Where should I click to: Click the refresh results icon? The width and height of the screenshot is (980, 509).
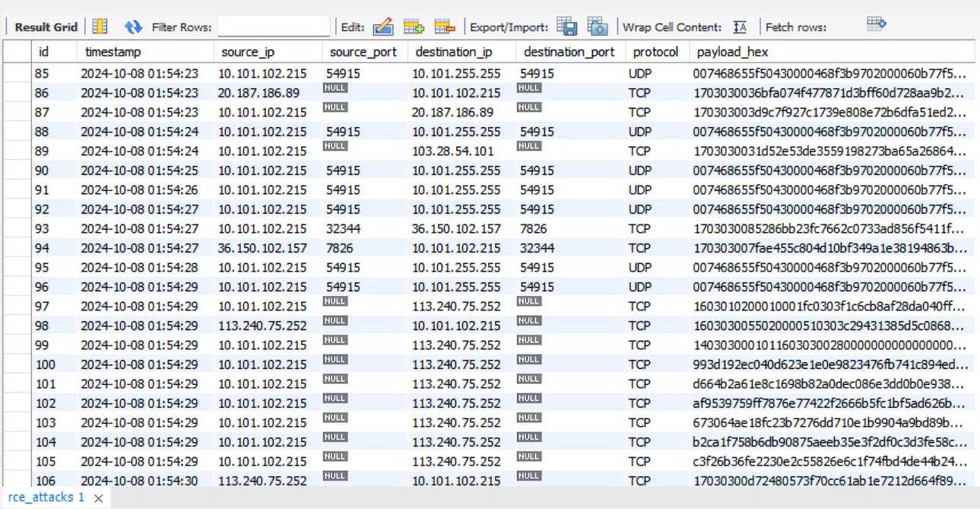pyautogui.click(x=133, y=27)
